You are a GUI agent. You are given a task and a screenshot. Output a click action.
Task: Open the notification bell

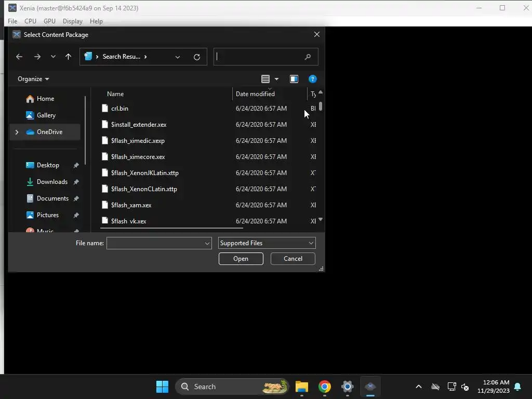518,387
